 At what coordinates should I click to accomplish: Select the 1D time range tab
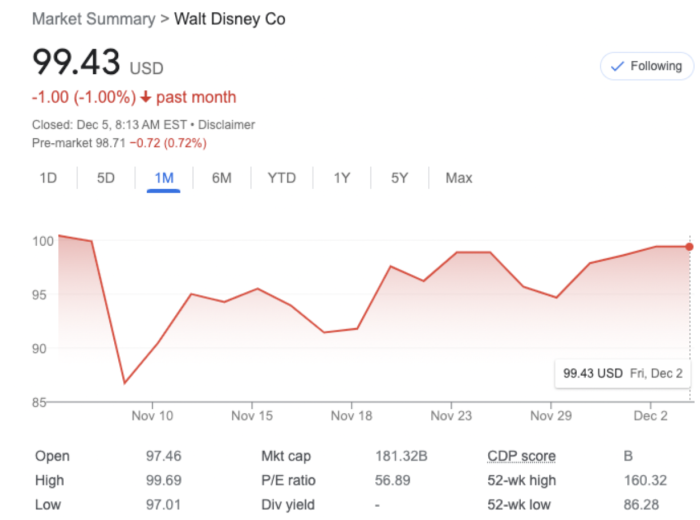point(48,178)
